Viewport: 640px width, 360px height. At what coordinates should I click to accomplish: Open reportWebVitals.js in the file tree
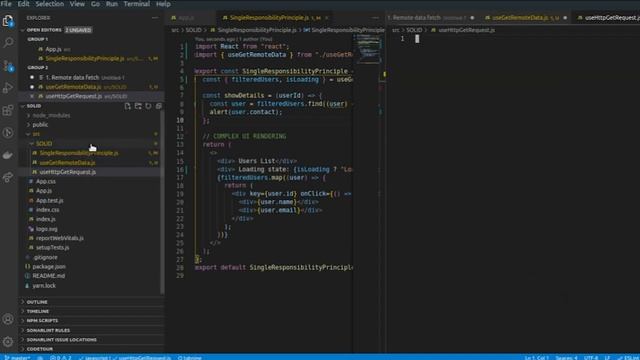60,238
